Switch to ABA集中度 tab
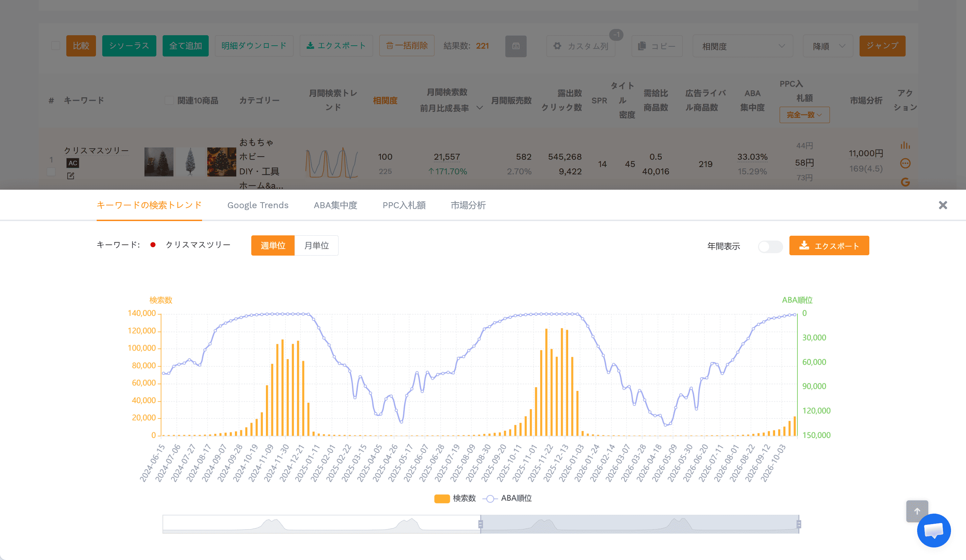966x560 pixels. [x=335, y=205]
